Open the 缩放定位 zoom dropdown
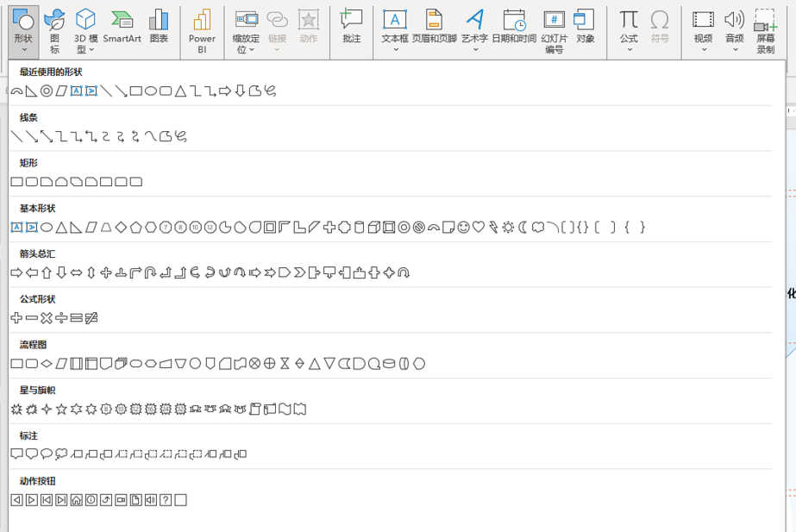 tap(246, 32)
